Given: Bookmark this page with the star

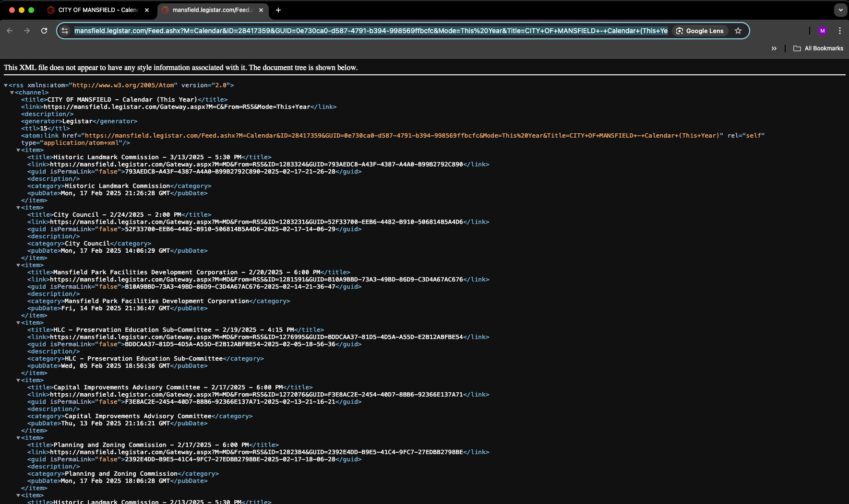Looking at the screenshot, I should coord(738,31).
